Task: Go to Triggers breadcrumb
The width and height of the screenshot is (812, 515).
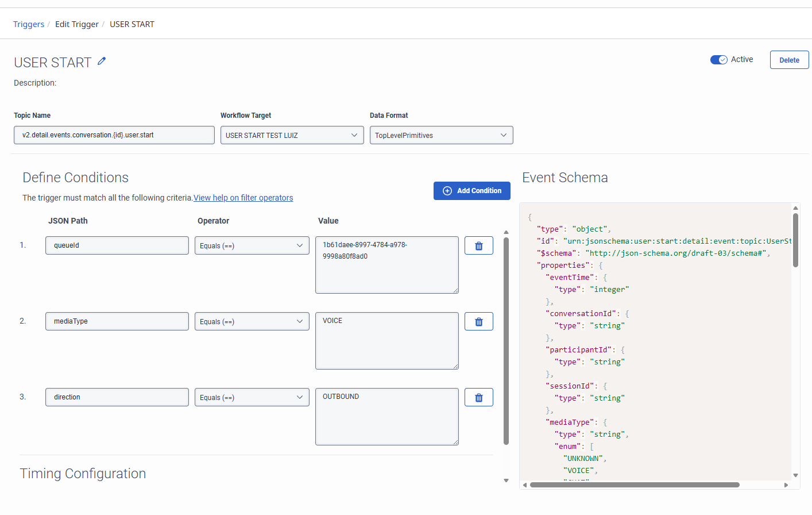Action: tap(29, 24)
